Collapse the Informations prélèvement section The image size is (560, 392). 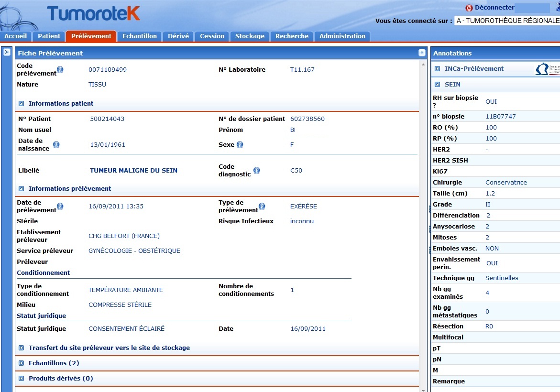pos(22,189)
